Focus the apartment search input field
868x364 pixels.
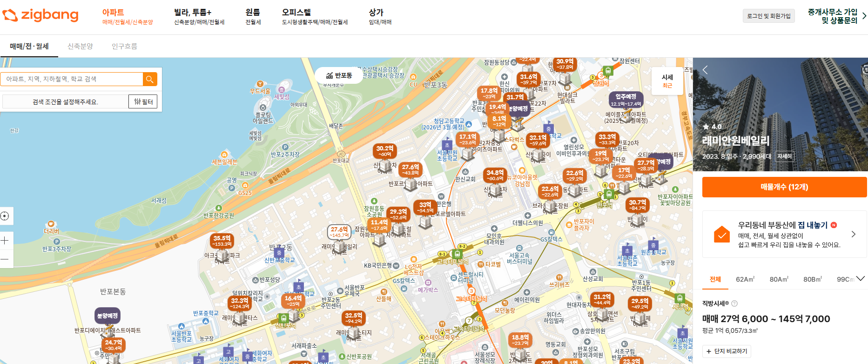(x=72, y=79)
